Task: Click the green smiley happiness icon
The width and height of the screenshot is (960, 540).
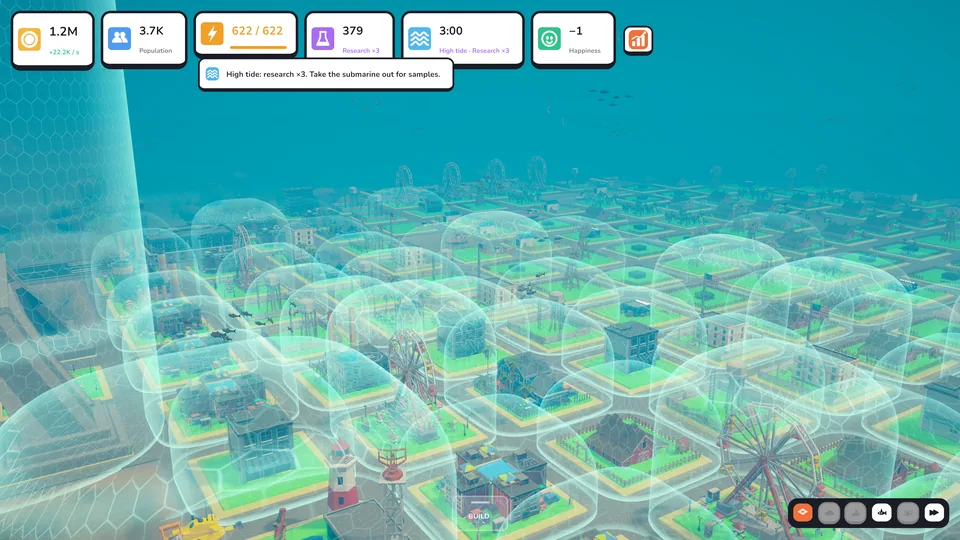Action: [x=549, y=38]
